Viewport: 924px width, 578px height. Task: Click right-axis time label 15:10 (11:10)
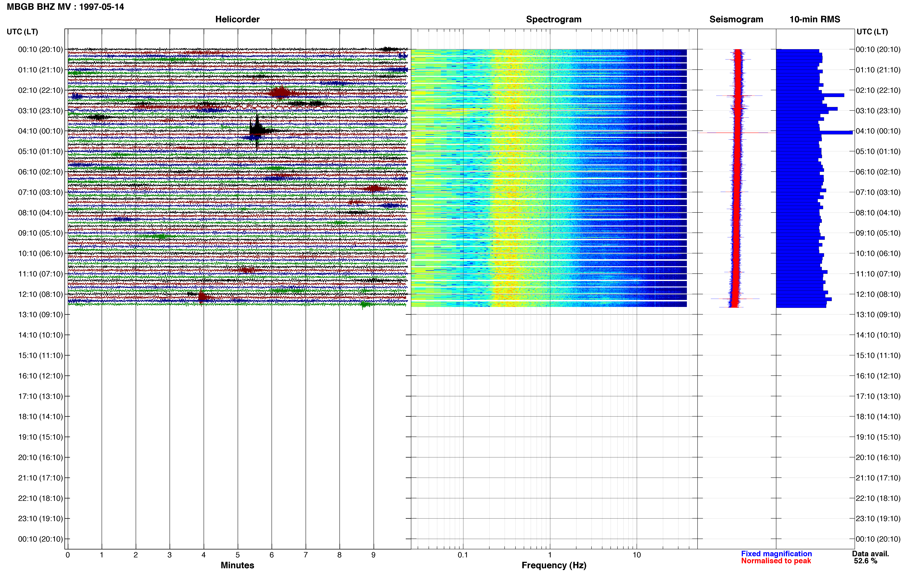(x=878, y=356)
